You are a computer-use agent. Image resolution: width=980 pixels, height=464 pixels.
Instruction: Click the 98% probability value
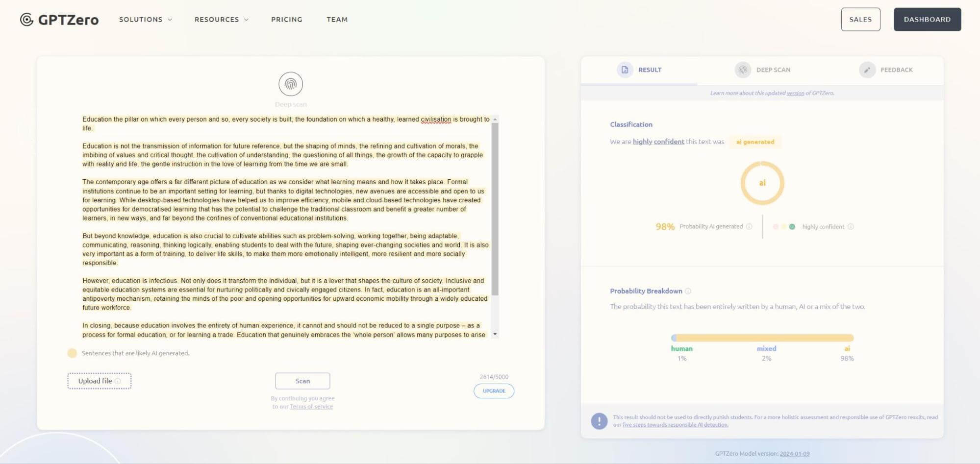pos(665,226)
